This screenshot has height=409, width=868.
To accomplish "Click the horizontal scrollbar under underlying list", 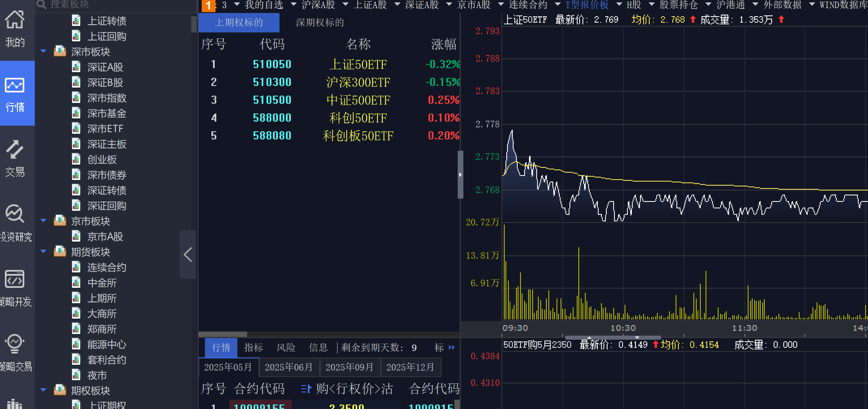I will coord(223,334).
